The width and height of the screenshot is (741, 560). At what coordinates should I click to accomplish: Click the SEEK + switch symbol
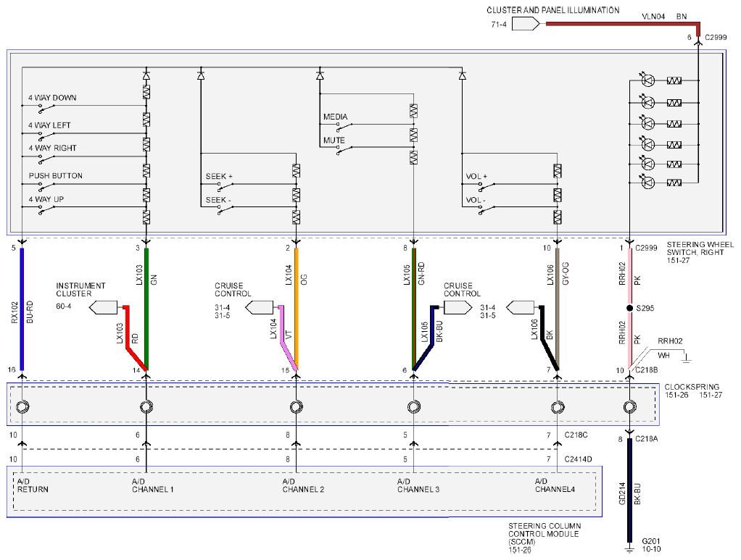pos(226,188)
